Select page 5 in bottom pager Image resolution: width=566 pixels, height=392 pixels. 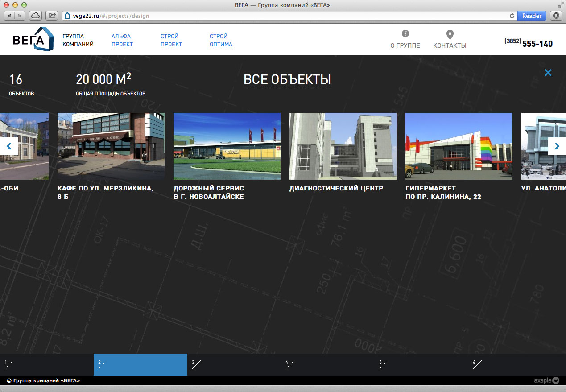click(421, 365)
